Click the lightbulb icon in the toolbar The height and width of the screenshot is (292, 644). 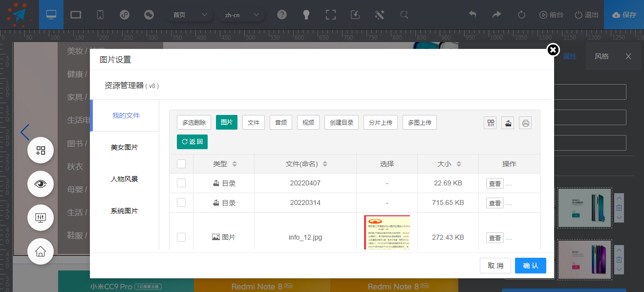tap(306, 14)
